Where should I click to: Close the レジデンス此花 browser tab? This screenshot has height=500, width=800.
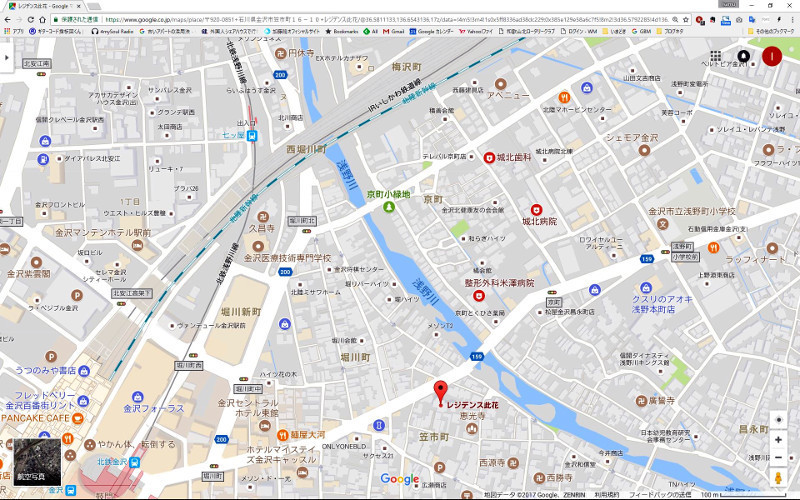pyautogui.click(x=79, y=6)
